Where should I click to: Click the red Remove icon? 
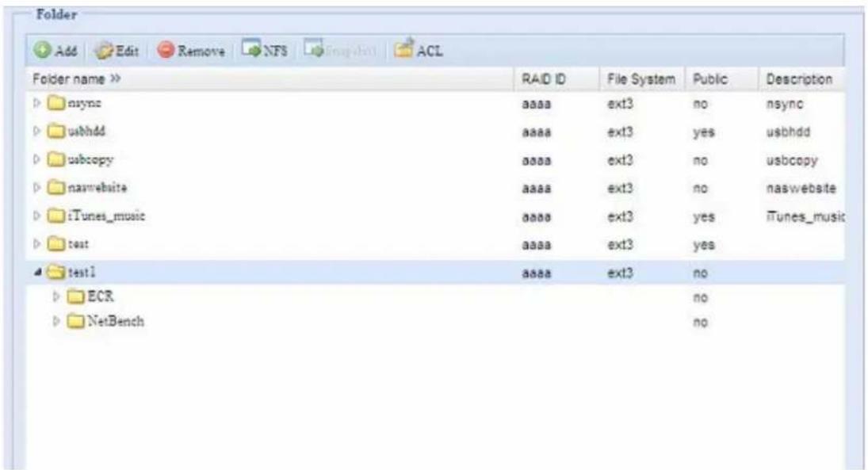[166, 51]
